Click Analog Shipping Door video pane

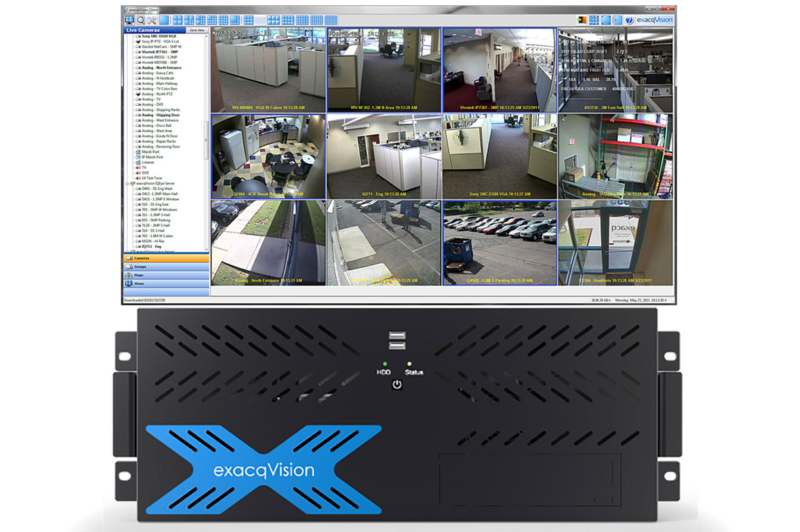coord(615,156)
